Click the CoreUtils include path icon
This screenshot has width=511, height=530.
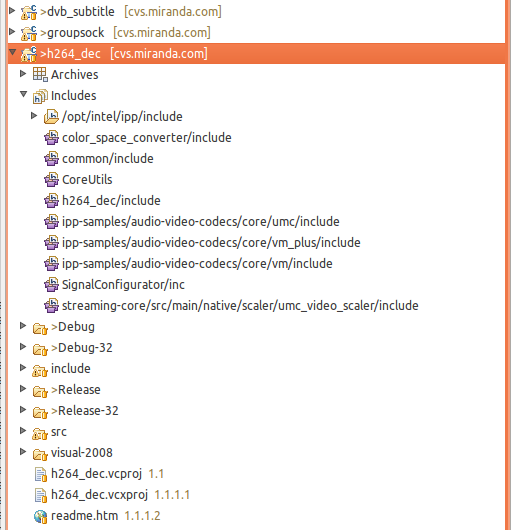[51, 180]
